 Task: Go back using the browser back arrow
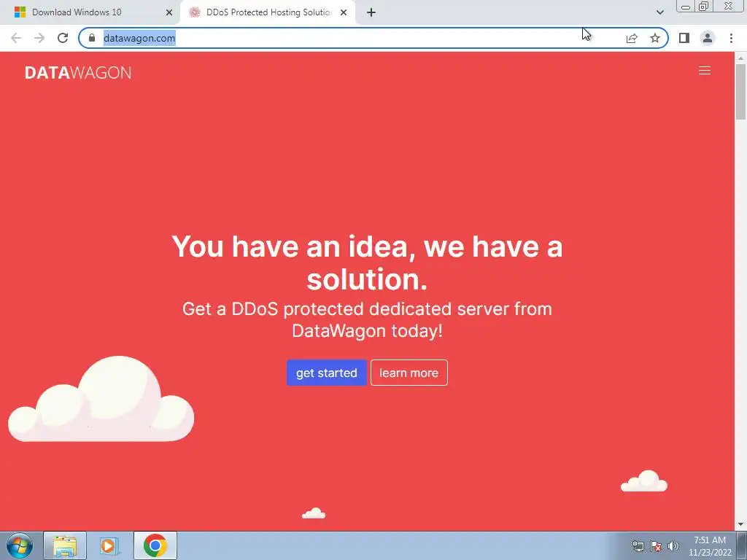[x=16, y=38]
